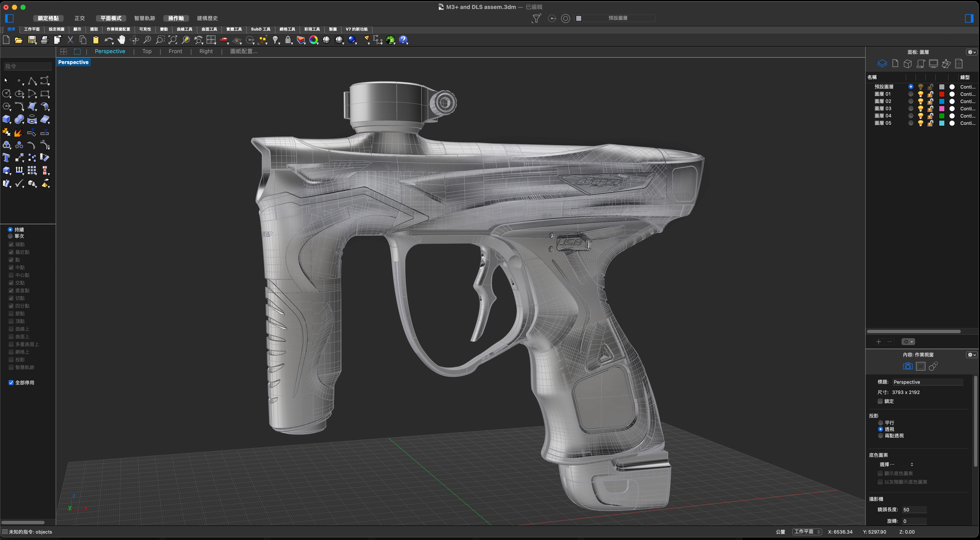This screenshot has width=980, height=540.
Task: Select the Pan hand tool
Action: coord(121,39)
